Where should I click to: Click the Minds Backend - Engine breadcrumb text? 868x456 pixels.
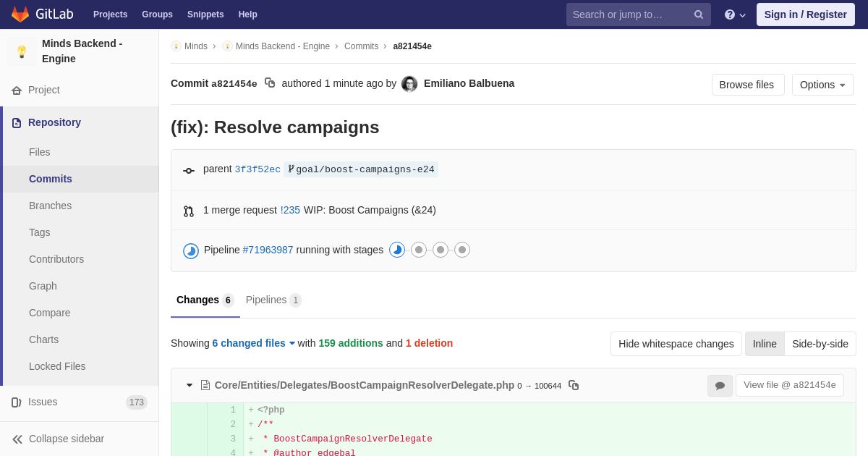coord(283,46)
